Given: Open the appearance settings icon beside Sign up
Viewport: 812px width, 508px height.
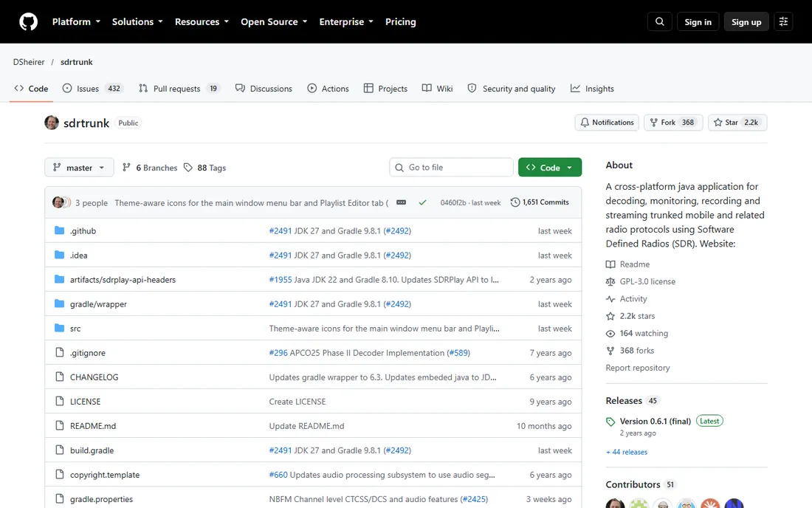Looking at the screenshot, I should coord(783,21).
